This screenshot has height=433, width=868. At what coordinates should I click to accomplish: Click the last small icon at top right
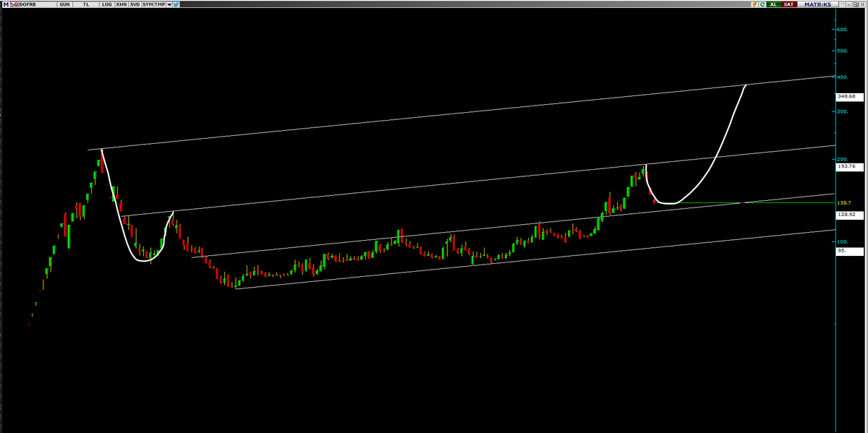(862, 4)
